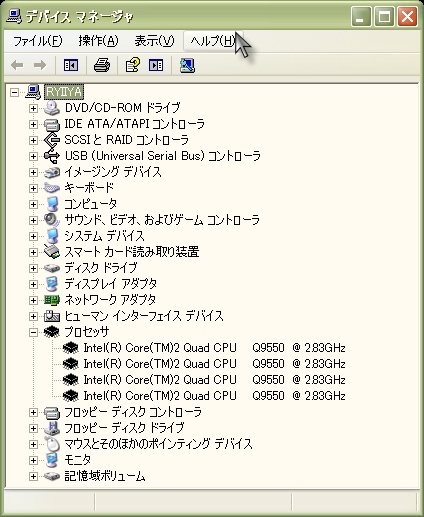The height and width of the screenshot is (517, 424).
Task: Click the SCSI and RAID controller icon
Action: 52,140
